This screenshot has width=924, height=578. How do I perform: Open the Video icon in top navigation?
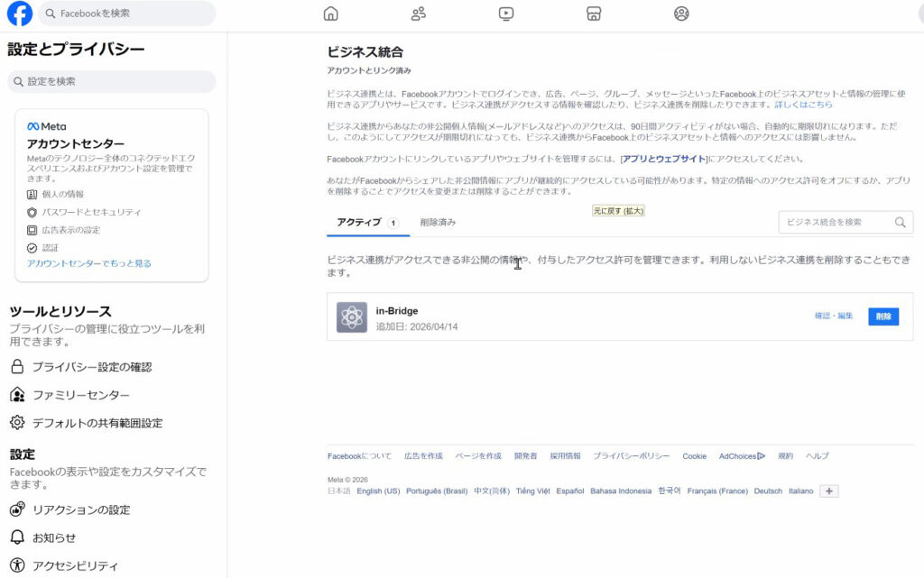(506, 14)
